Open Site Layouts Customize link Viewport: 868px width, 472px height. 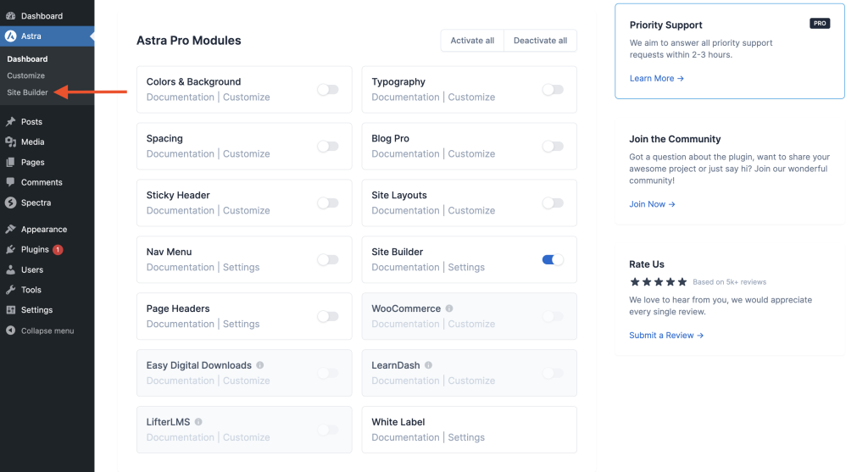point(471,210)
